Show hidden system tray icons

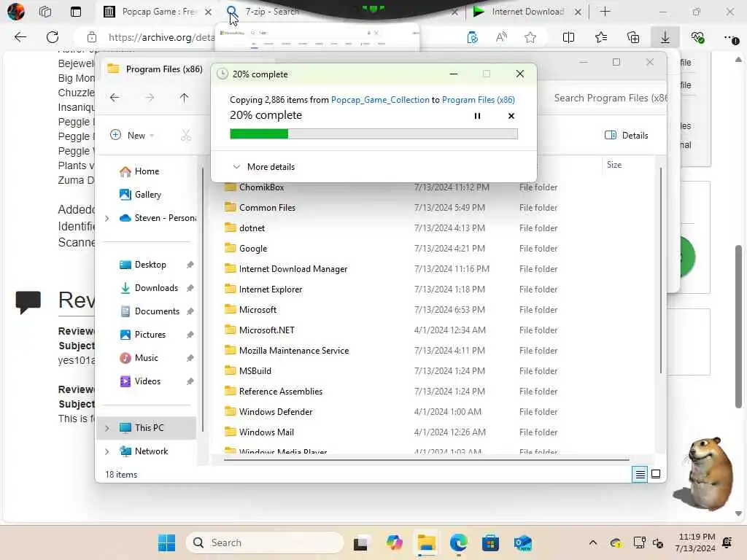[x=592, y=542]
